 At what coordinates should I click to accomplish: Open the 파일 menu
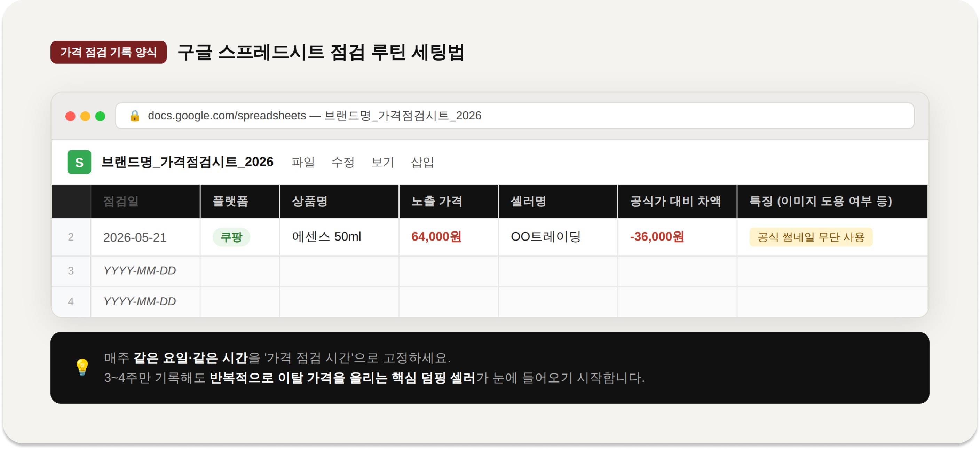click(303, 163)
